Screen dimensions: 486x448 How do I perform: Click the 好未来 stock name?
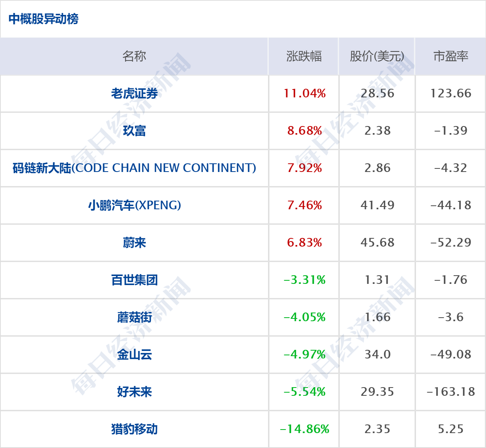coord(134,392)
